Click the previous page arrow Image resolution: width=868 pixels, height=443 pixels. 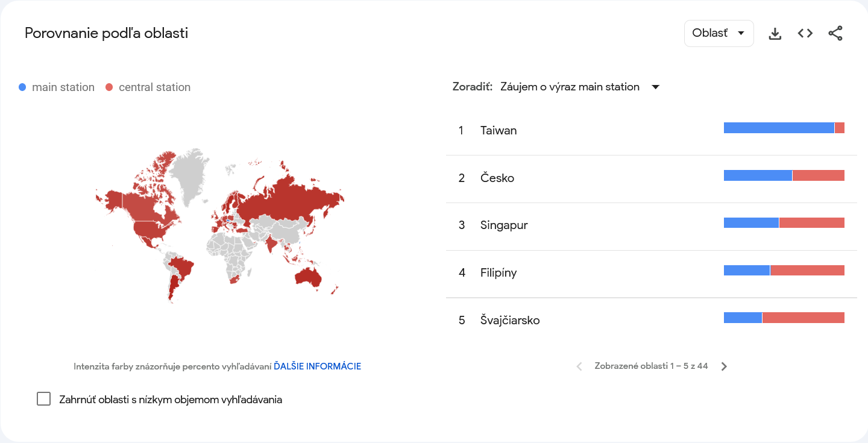[579, 366]
